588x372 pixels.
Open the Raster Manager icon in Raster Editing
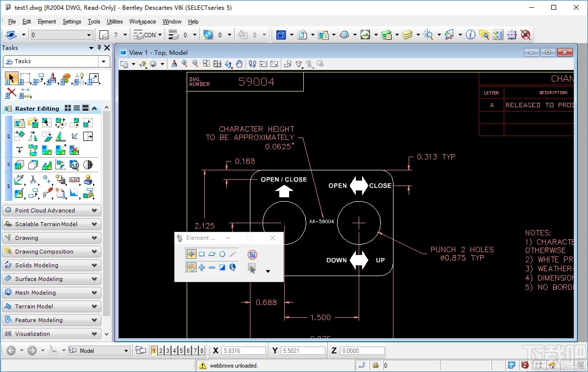pyautogui.click(x=19, y=123)
